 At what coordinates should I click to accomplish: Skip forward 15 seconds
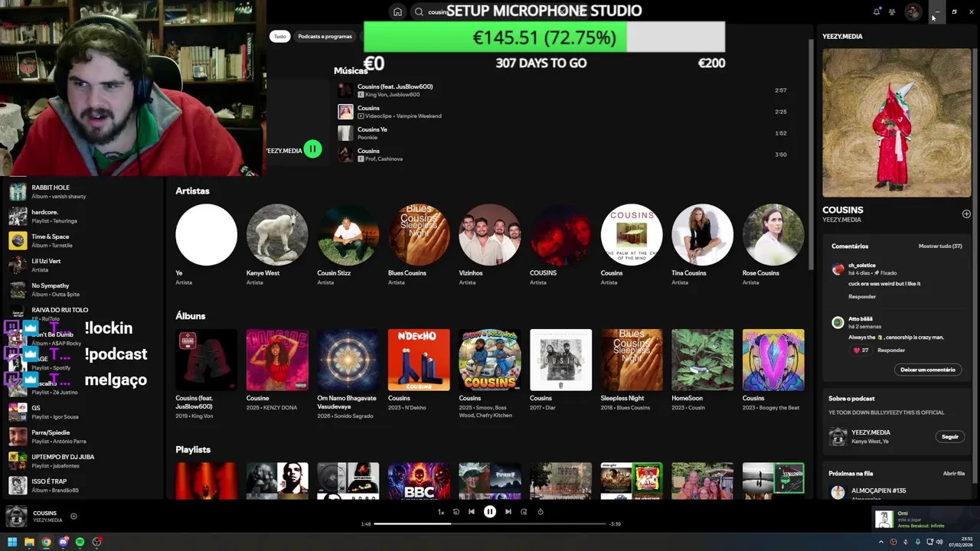click(x=524, y=512)
